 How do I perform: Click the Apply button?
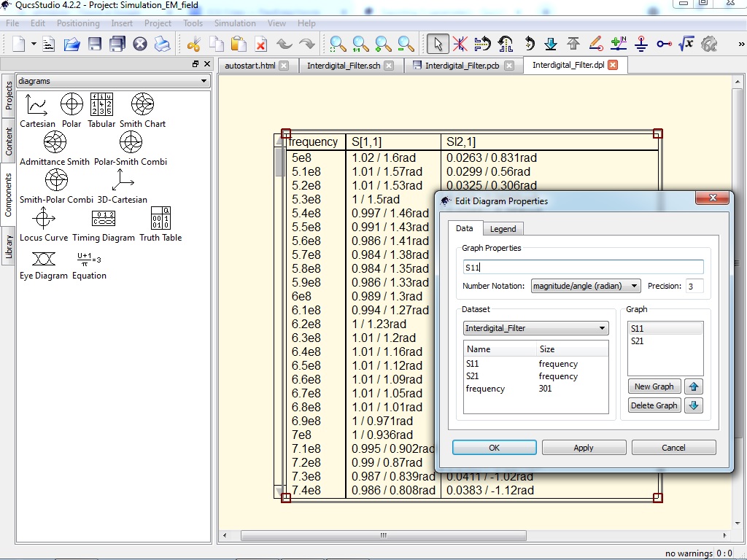tap(584, 448)
